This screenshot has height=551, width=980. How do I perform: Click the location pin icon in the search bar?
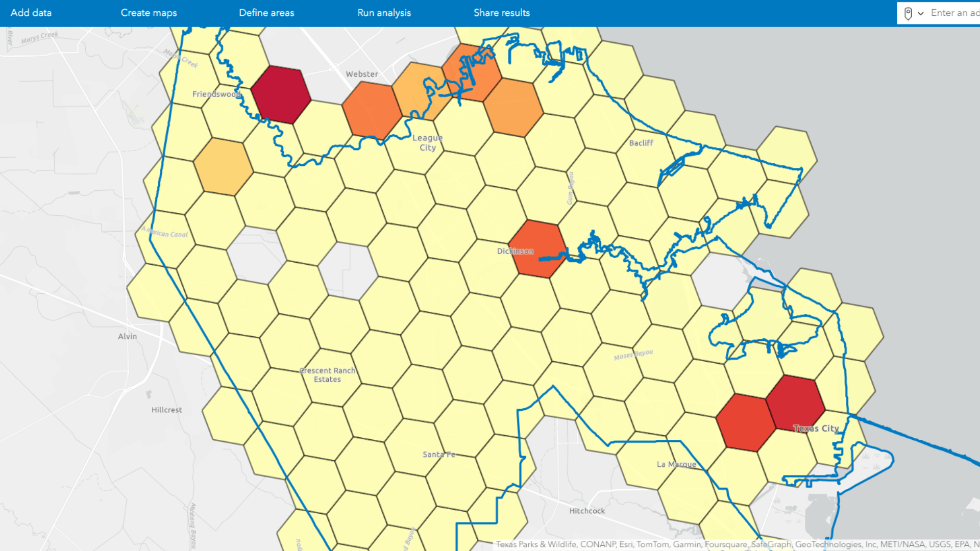click(x=909, y=13)
